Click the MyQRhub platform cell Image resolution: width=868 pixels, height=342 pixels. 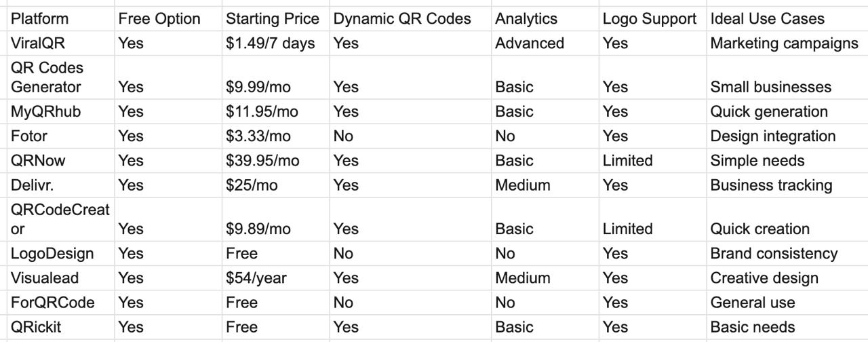point(45,112)
